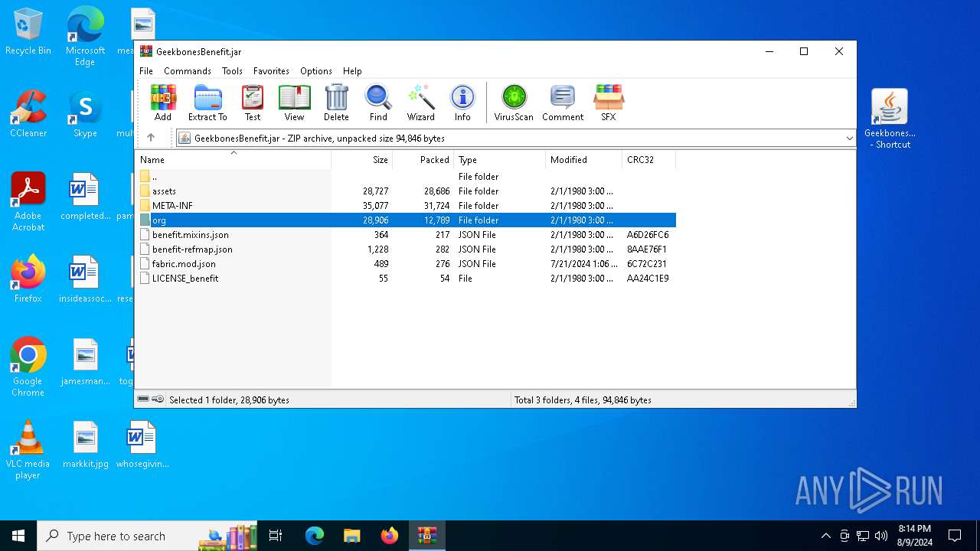Open the View toolbar icon
This screenshot has height=551, width=980.
[x=294, y=103]
